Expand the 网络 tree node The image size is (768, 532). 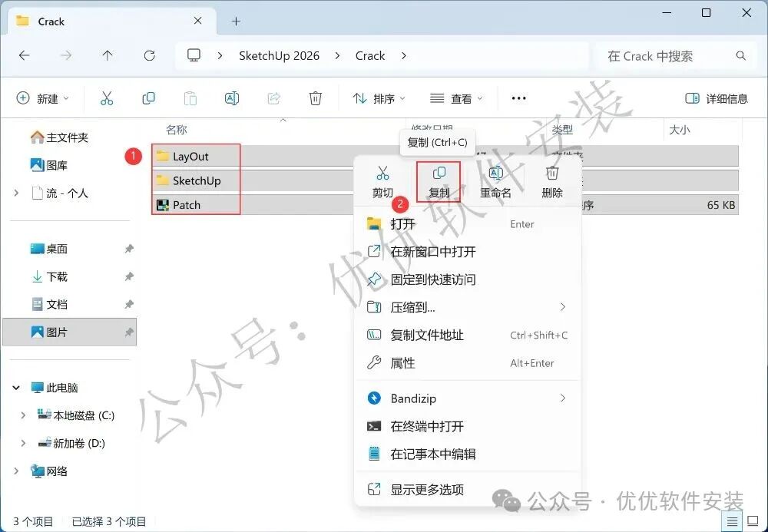pos(16,471)
